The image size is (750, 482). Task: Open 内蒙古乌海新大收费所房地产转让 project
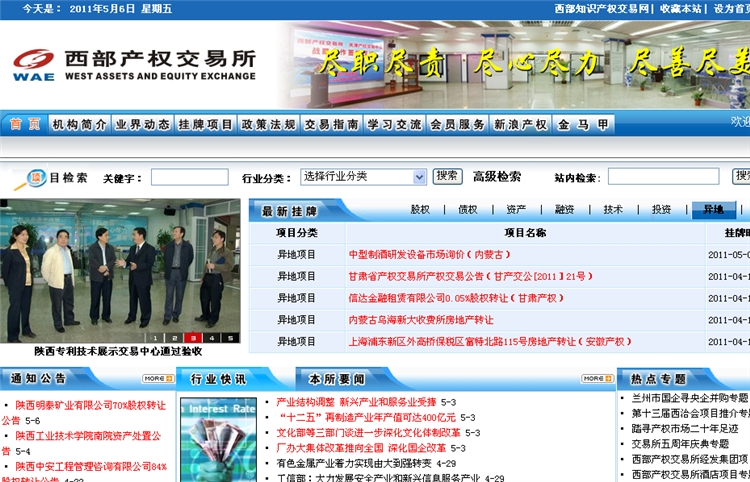421,320
